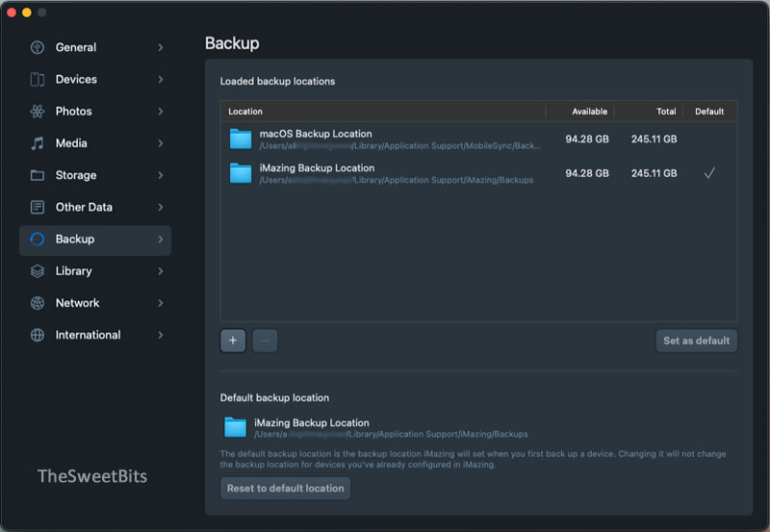Expand the Photos chevron
This screenshot has width=770, height=532.
tap(161, 112)
